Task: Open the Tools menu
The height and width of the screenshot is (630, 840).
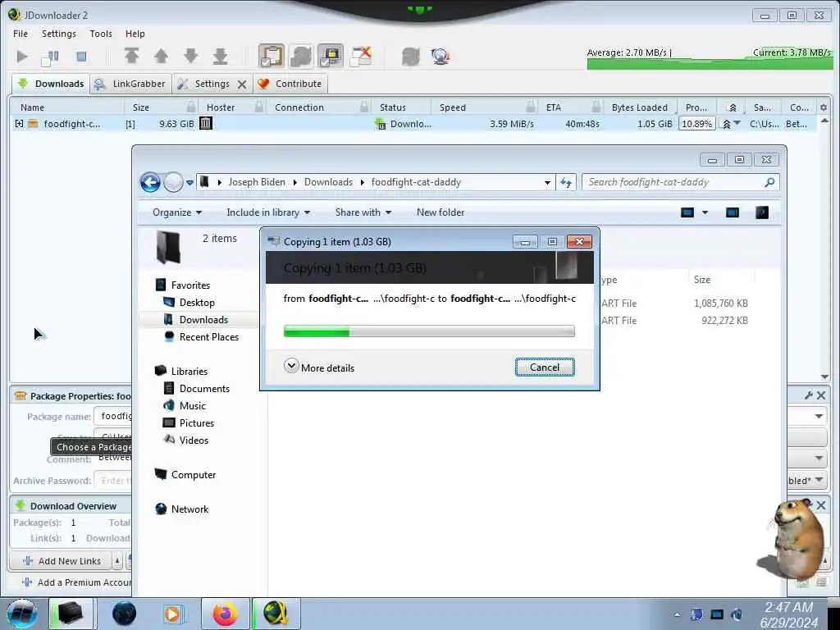Action: point(101,33)
